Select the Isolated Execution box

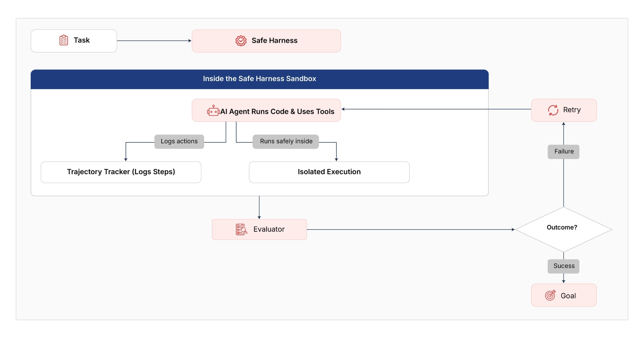coord(329,172)
